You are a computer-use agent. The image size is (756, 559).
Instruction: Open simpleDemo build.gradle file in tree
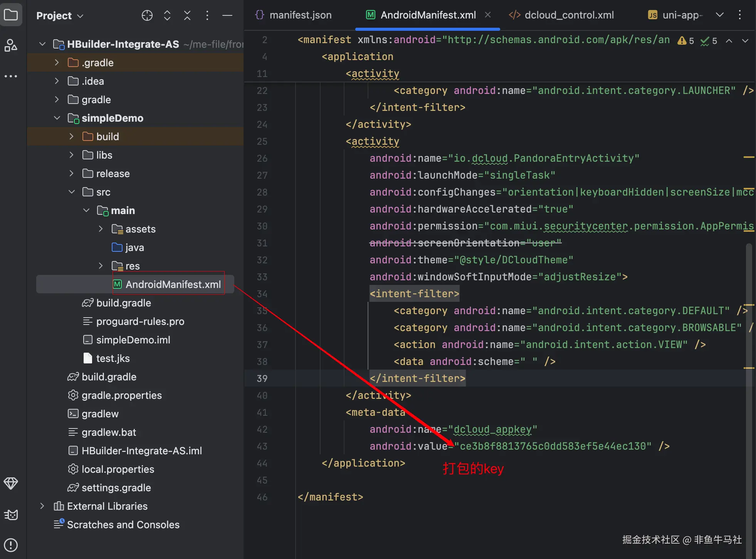pos(123,303)
